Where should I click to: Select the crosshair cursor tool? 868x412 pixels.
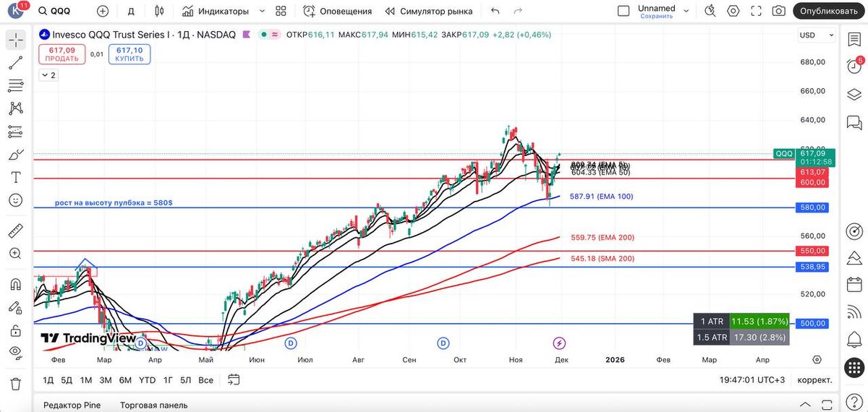pos(16,40)
